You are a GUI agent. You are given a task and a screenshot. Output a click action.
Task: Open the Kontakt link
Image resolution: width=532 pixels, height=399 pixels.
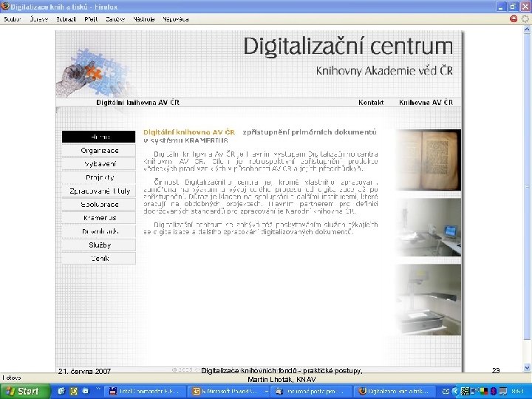coord(371,103)
